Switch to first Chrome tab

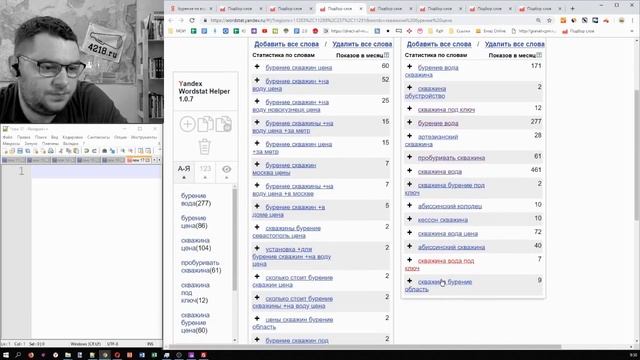point(192,9)
